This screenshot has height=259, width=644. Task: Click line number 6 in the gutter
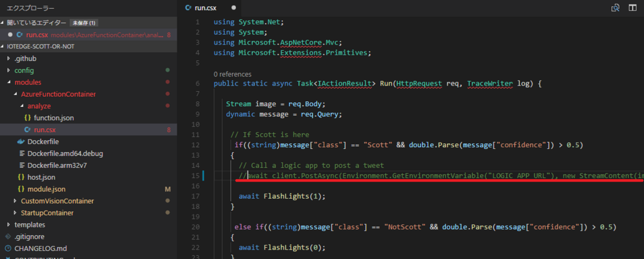tap(197, 84)
